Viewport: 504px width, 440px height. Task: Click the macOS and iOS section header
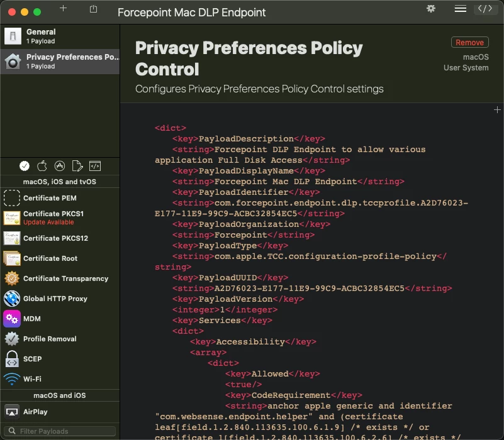(60, 395)
